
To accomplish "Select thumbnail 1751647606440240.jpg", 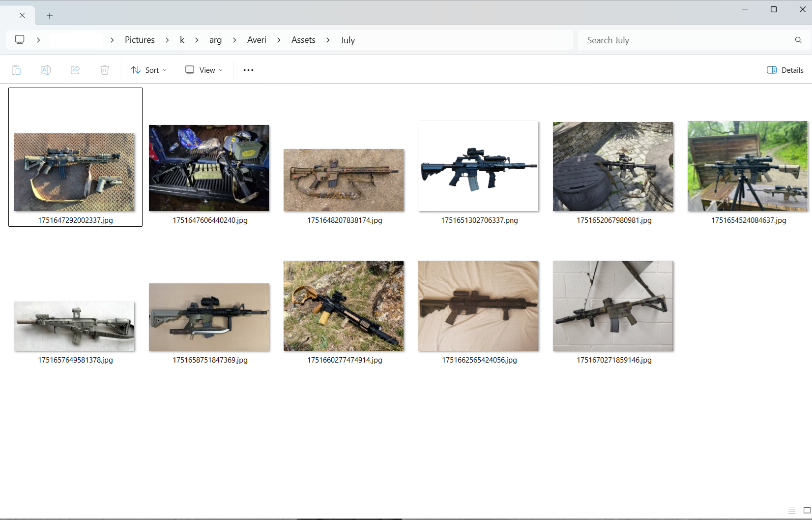I will [x=209, y=168].
